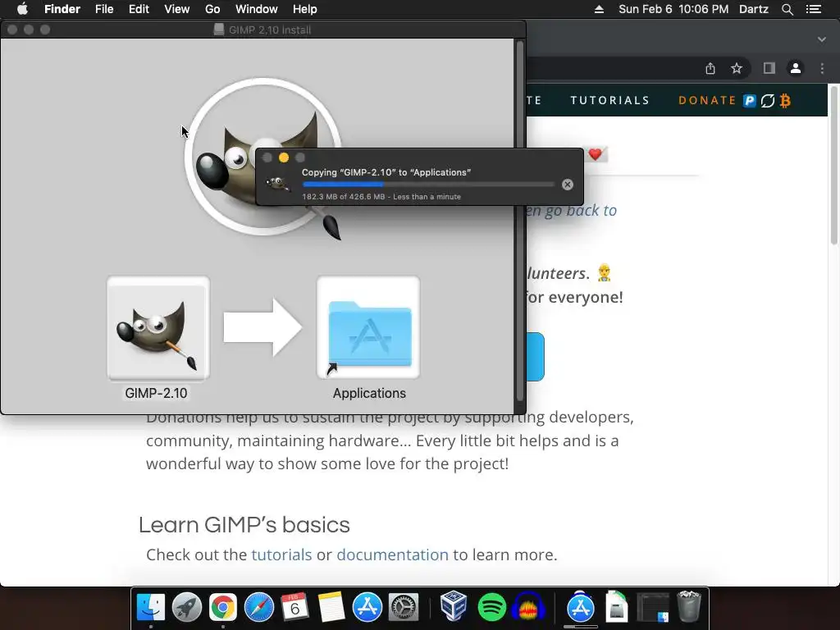Click the Dartz user name in menu bar
This screenshot has height=630, width=840.
(753, 9)
